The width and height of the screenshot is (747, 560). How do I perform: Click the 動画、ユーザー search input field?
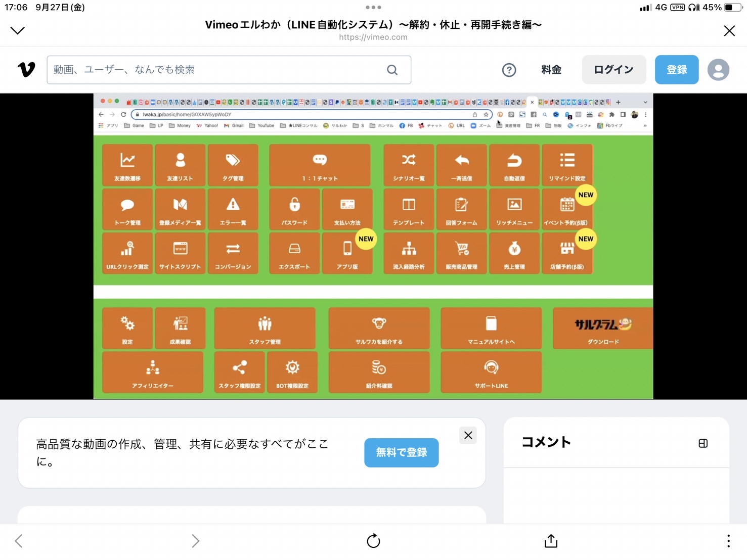229,70
